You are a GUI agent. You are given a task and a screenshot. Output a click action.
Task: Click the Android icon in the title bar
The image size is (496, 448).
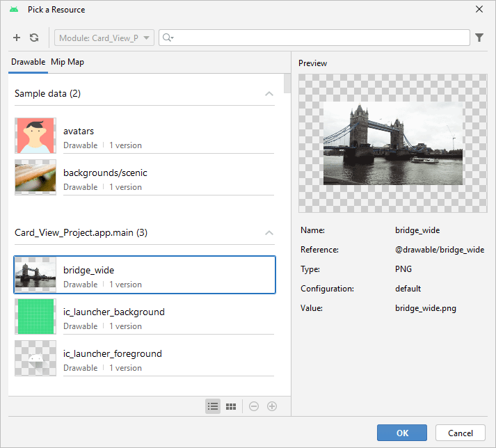click(14, 10)
